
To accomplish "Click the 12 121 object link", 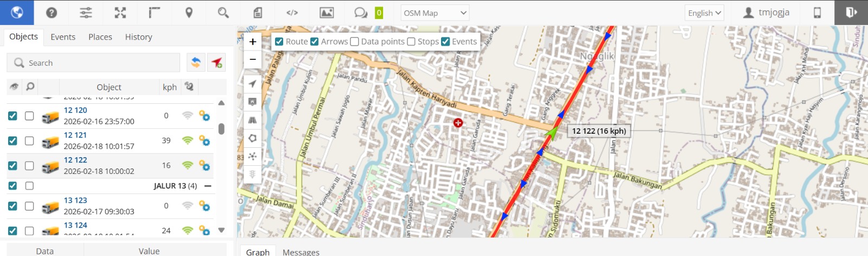I will coord(75,135).
